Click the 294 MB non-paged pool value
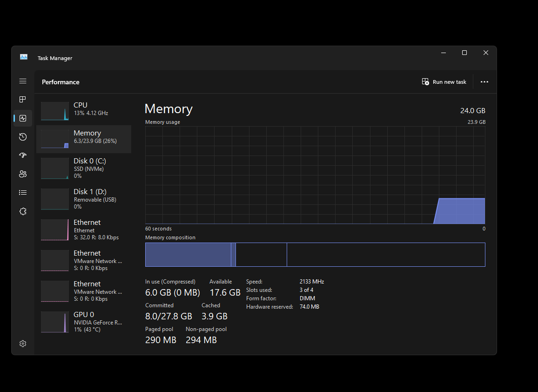Screen dimensions: 538x392 coord(201,340)
